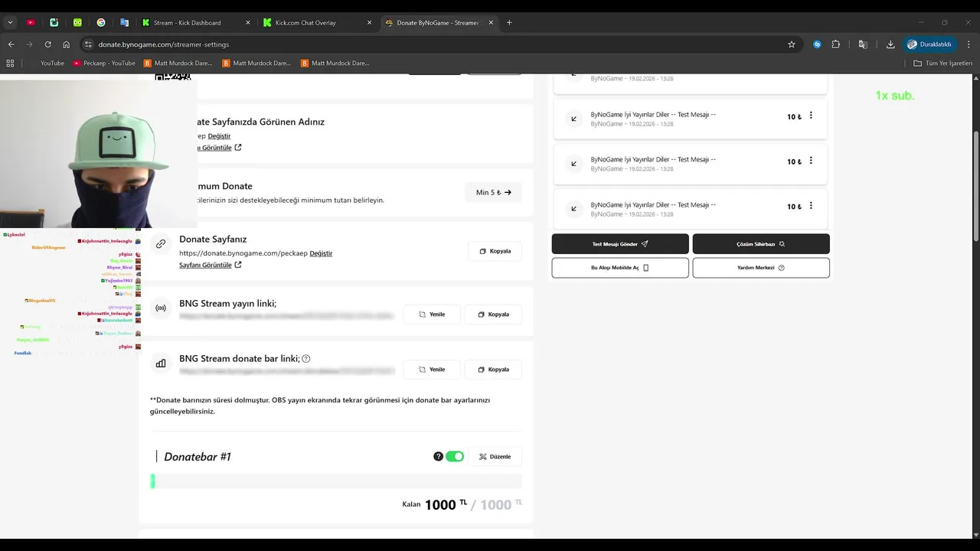Image resolution: width=980 pixels, height=551 pixels.
Task: Open the Peckaep - YouTube bookmark
Action: (x=104, y=63)
